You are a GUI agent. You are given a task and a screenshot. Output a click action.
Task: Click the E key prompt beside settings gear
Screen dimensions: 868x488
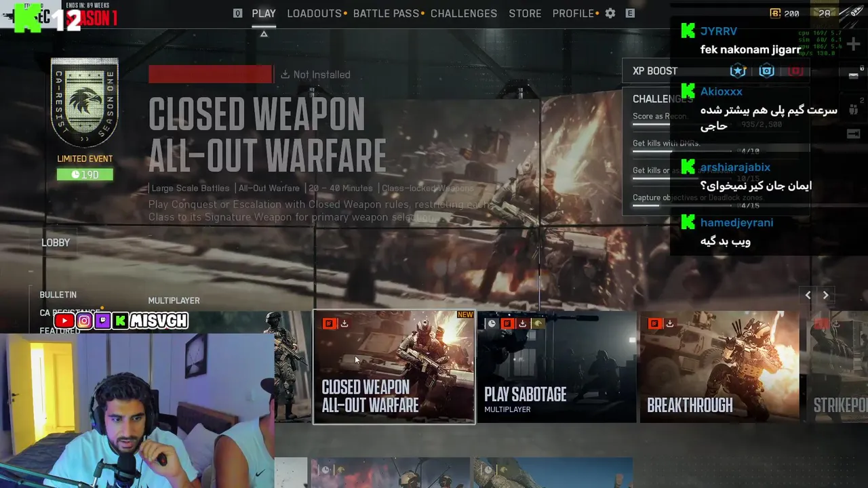pos(630,13)
